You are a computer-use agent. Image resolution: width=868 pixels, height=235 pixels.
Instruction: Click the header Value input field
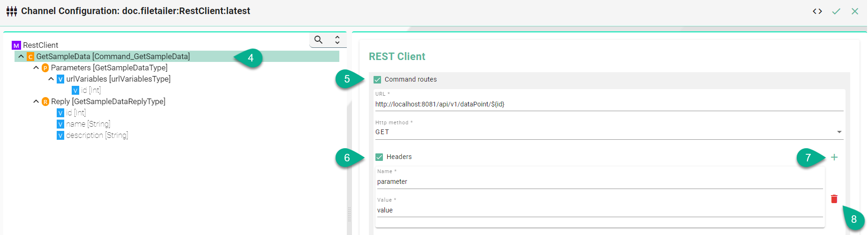coord(599,210)
